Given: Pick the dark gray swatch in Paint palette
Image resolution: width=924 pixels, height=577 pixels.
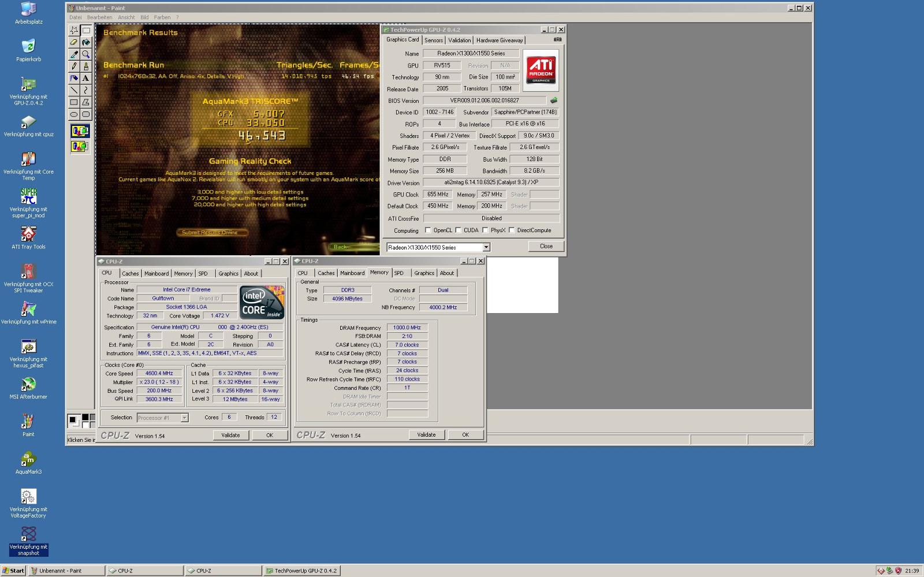Looking at the screenshot, I should 93,417.
